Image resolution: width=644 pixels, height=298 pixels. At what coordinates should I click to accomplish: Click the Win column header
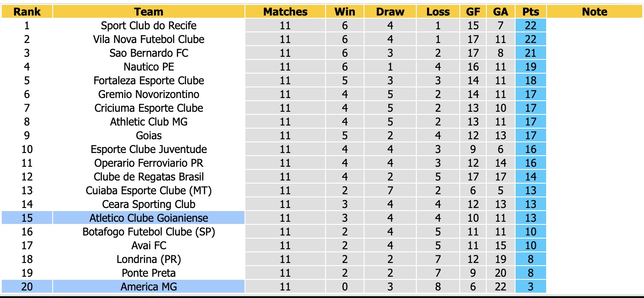point(345,12)
